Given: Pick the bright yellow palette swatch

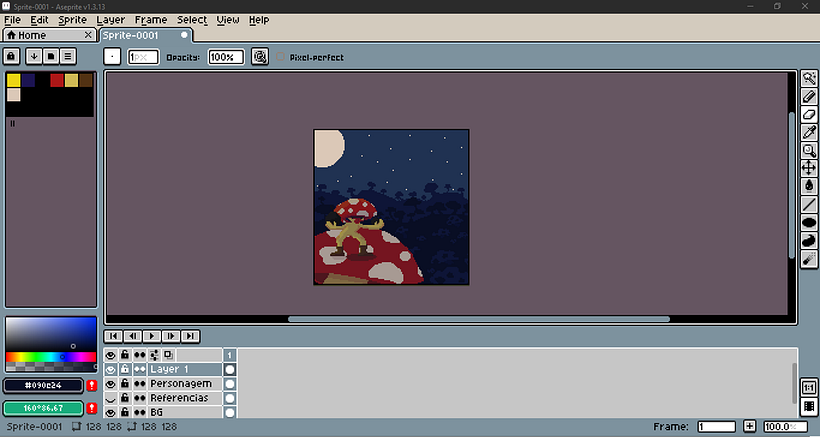Looking at the screenshot, I should point(14,80).
